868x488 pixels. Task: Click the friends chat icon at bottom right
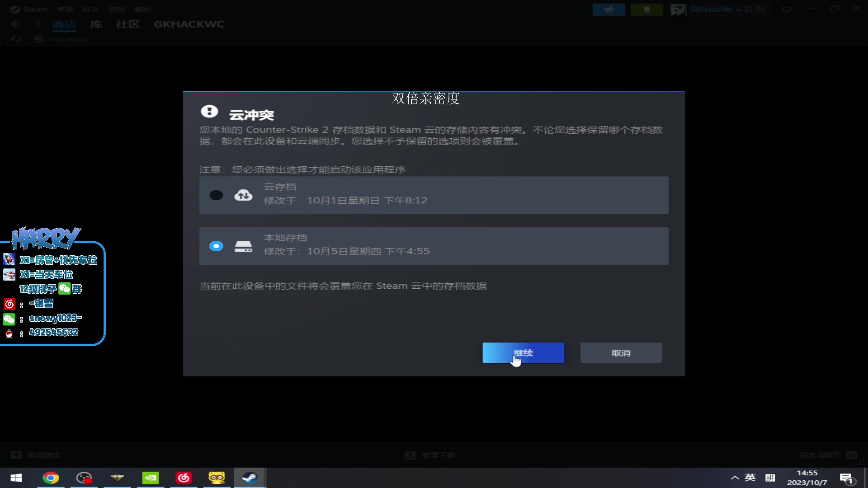pos(852,455)
